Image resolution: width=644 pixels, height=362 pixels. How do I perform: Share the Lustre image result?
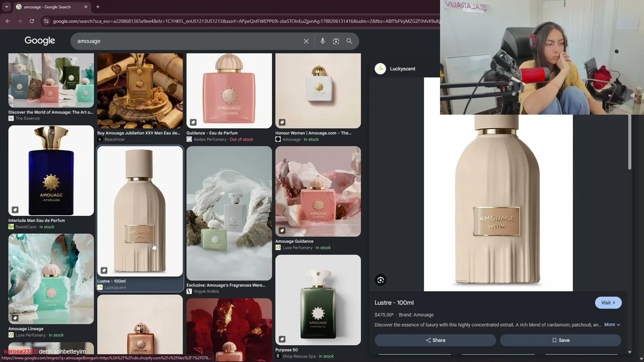point(435,340)
